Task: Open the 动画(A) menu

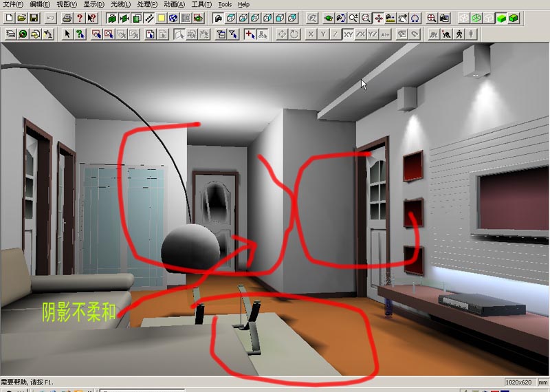Action: tap(175, 4)
